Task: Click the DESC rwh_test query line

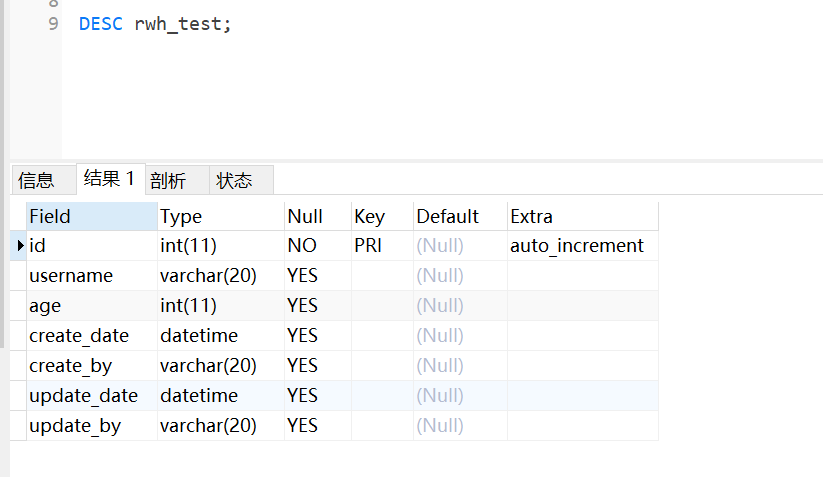Action: pyautogui.click(x=155, y=24)
